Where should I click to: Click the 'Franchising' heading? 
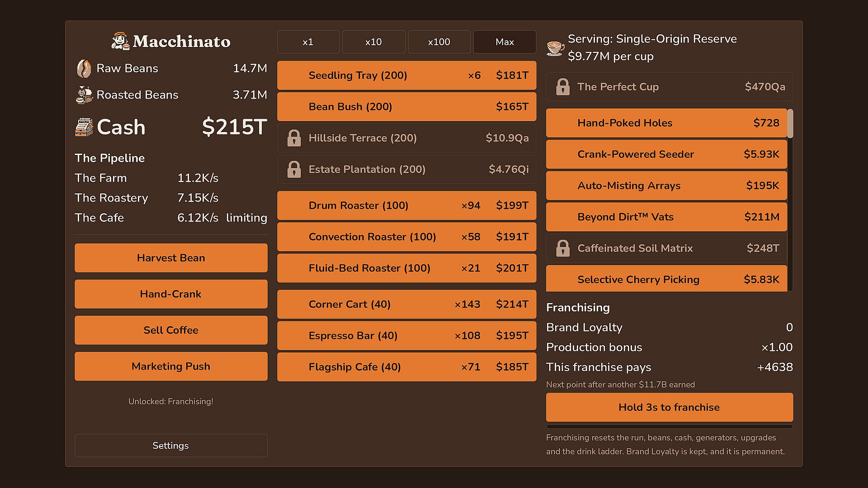[x=578, y=308]
